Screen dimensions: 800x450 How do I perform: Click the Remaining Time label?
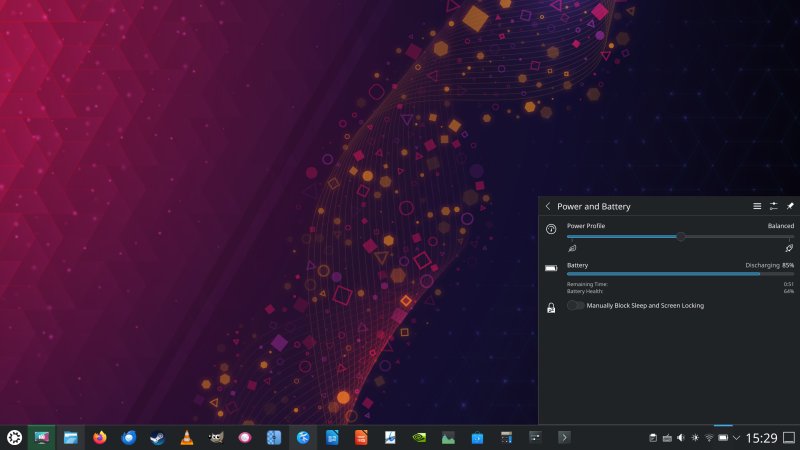coord(587,284)
